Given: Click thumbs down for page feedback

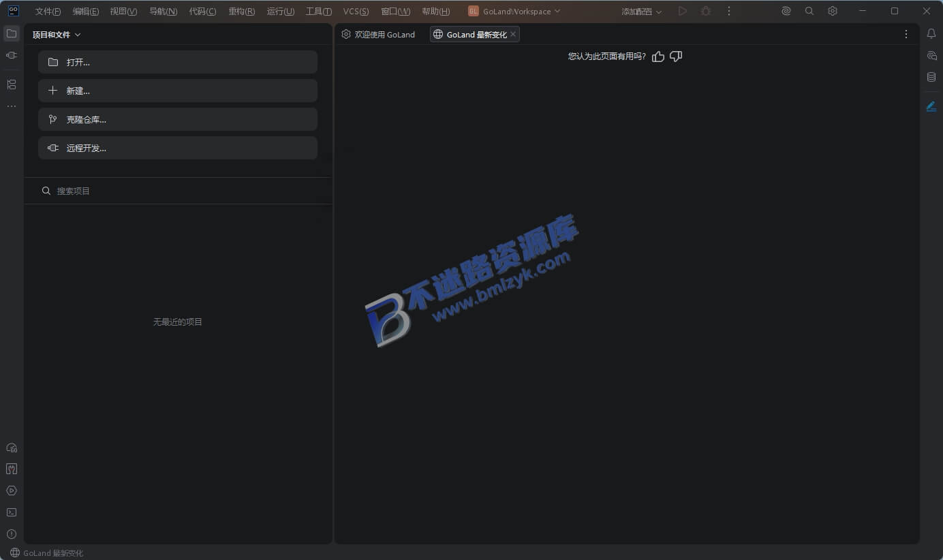Looking at the screenshot, I should 676,57.
